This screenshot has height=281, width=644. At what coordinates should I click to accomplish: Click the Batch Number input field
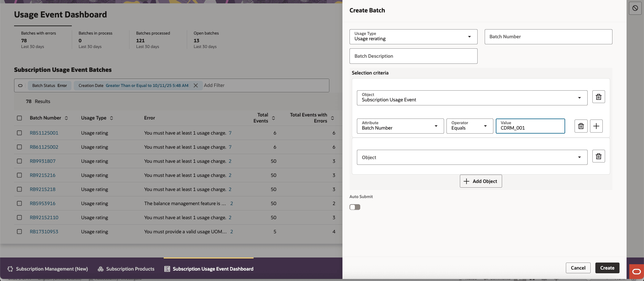tap(548, 37)
